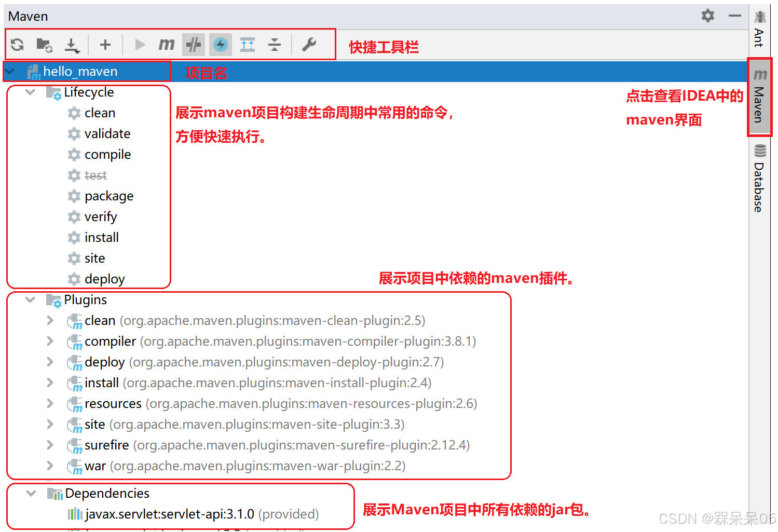Click gear icon beside deploy phase
Viewport: 778px width, 532px height.
(74, 279)
